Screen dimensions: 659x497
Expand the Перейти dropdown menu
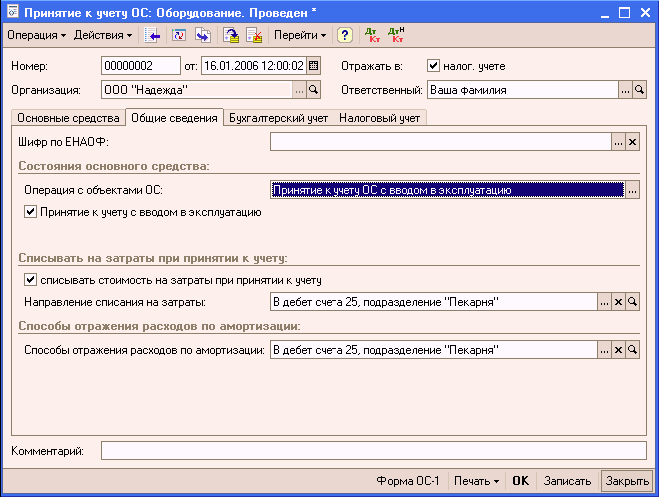300,35
